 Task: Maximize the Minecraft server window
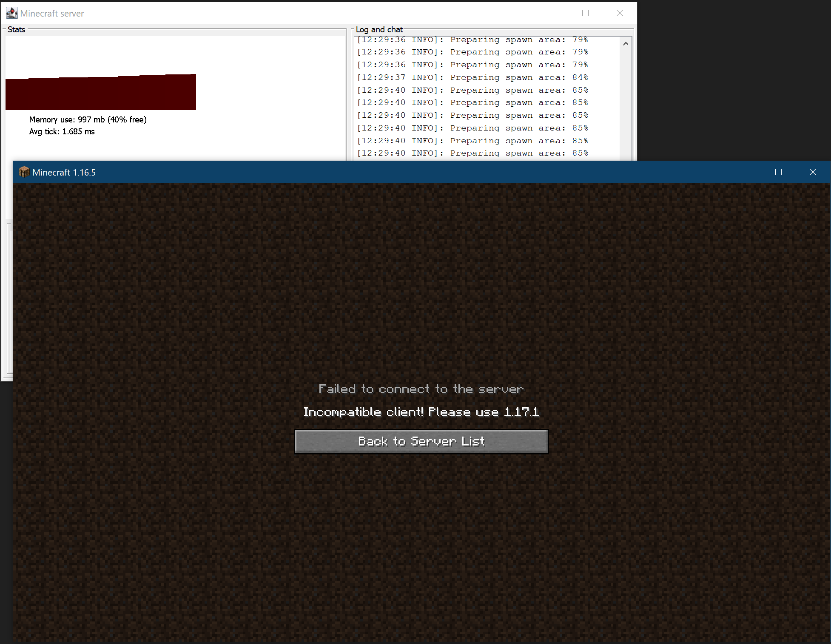(585, 13)
